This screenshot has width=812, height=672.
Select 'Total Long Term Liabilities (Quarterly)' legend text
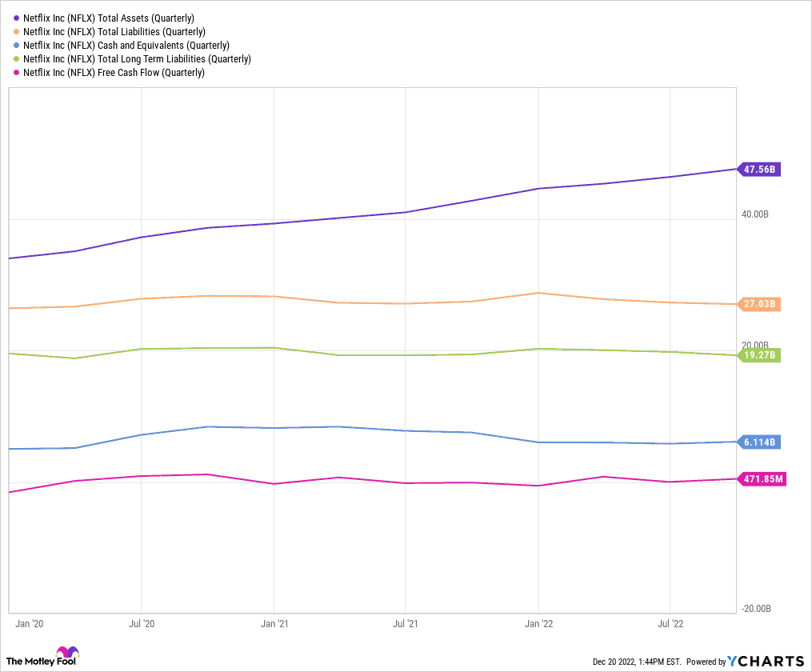point(174,59)
